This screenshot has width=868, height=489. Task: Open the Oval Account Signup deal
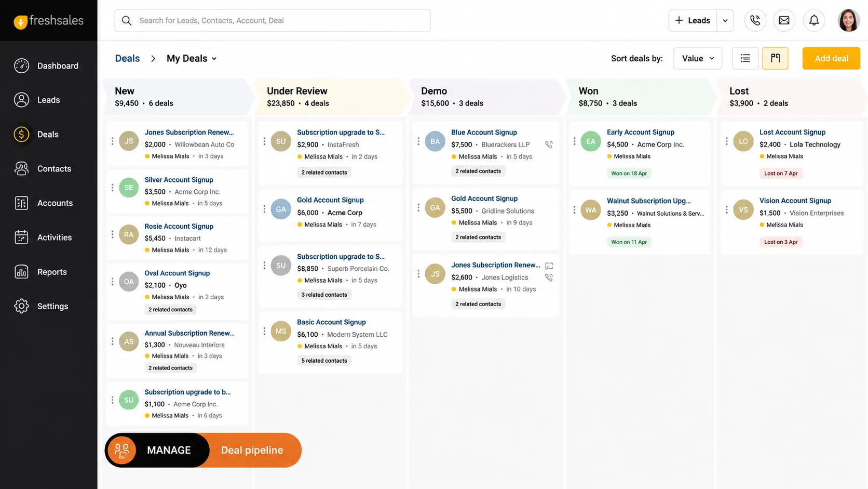(x=177, y=273)
